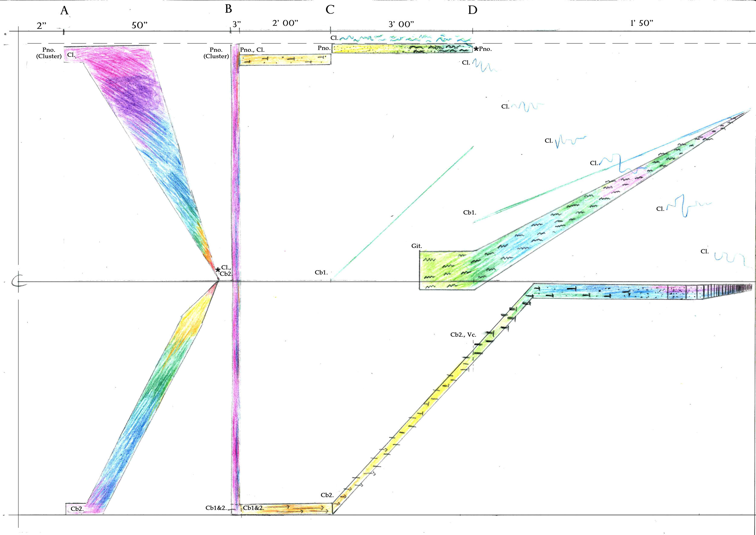Select the 2” duration marking
The width and height of the screenshot is (756, 535).
[41, 25]
